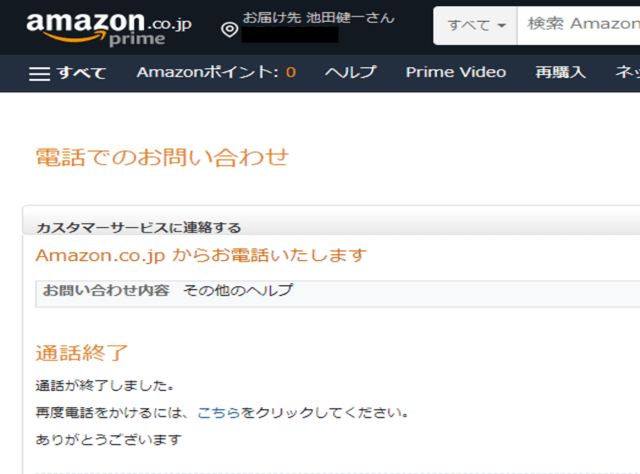Open the Amazonポイント page
Image resolution: width=640 pixels, height=474 pixels.
click(216, 72)
